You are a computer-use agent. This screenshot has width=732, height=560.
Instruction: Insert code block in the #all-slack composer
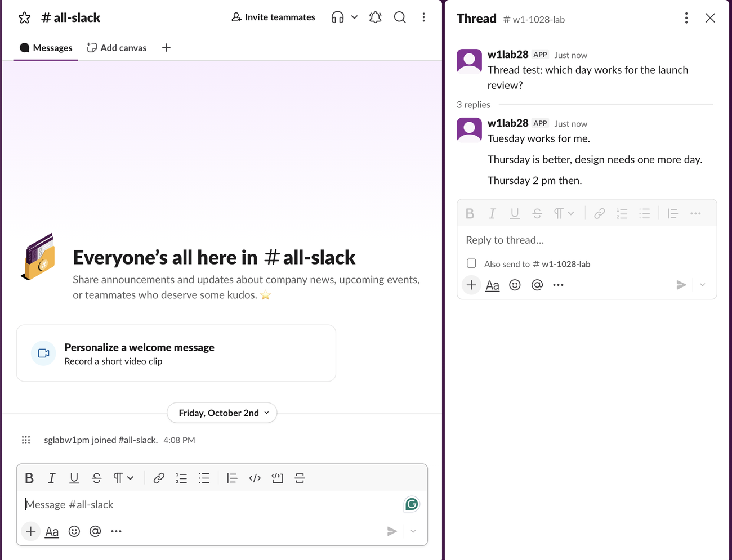click(277, 478)
